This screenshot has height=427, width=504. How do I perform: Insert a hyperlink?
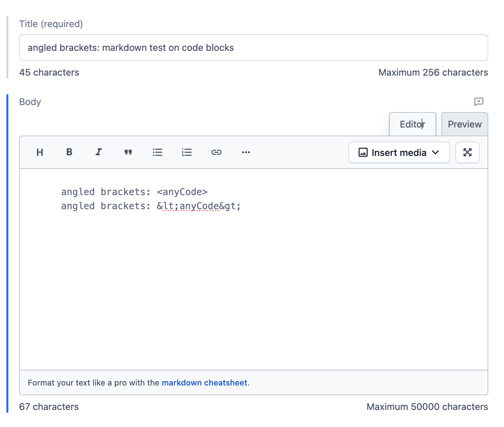[x=217, y=152]
